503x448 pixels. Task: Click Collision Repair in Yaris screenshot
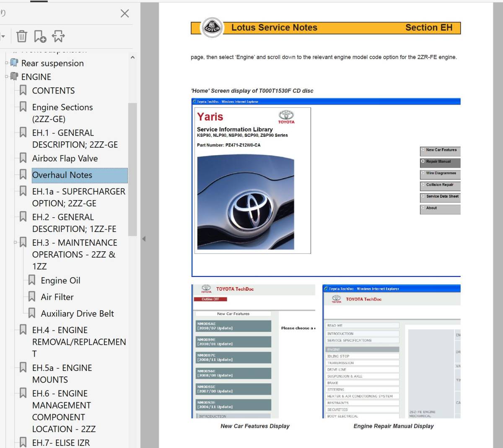(x=440, y=186)
